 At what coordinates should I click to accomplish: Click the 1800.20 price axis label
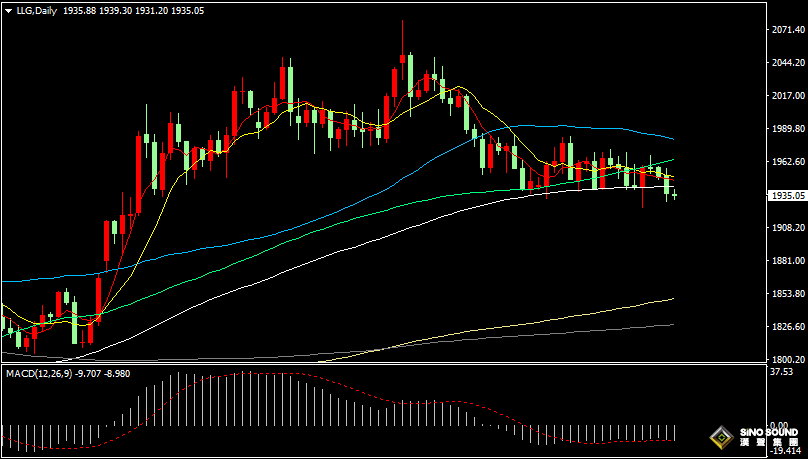coord(786,359)
